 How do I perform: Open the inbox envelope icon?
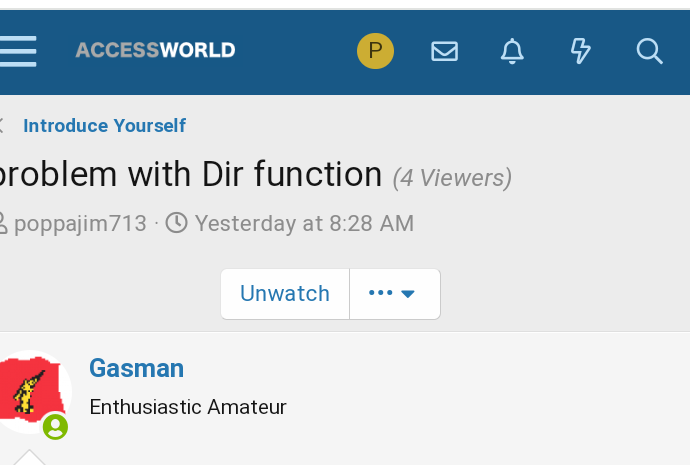(444, 51)
